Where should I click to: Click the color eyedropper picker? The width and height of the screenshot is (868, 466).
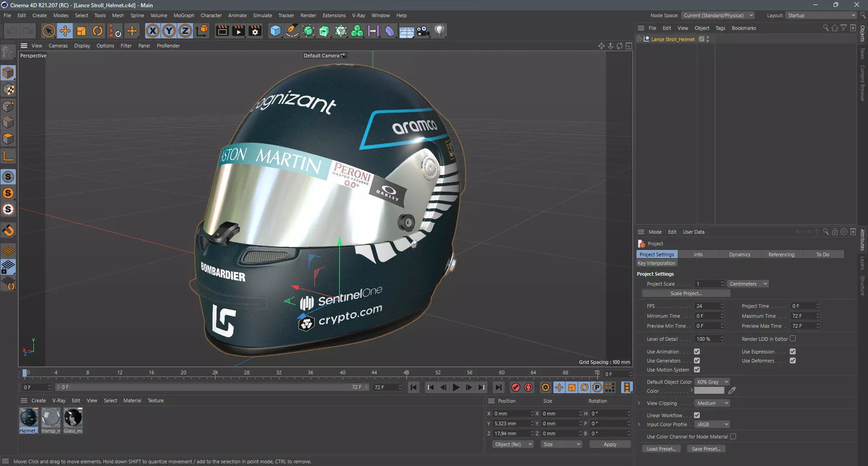click(732, 391)
